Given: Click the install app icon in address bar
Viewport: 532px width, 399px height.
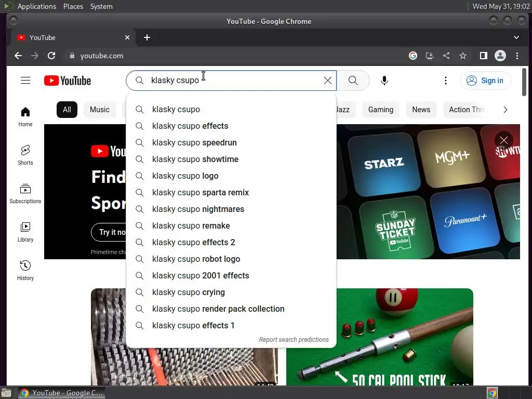Looking at the screenshot, I should click(430, 56).
